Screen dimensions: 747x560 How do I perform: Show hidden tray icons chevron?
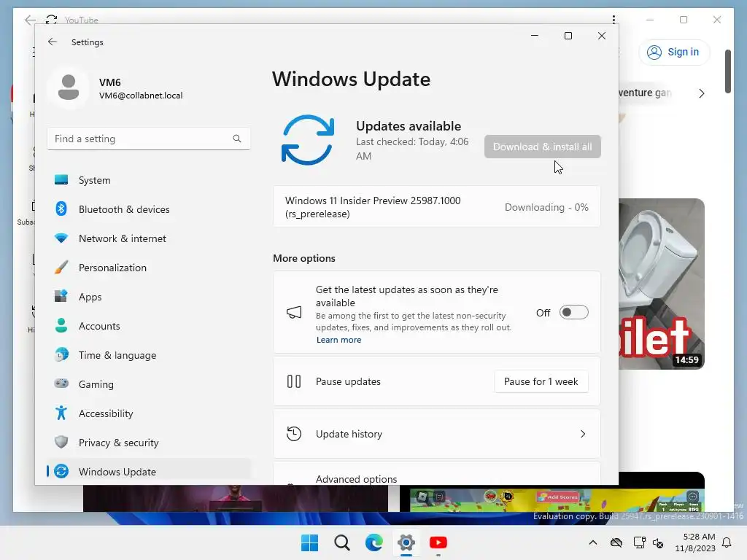(592, 542)
